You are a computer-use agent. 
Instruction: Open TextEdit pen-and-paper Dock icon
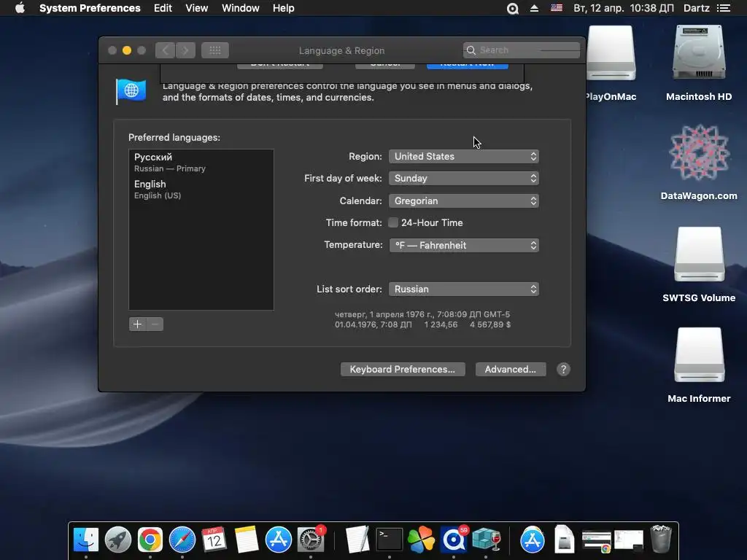(x=357, y=540)
